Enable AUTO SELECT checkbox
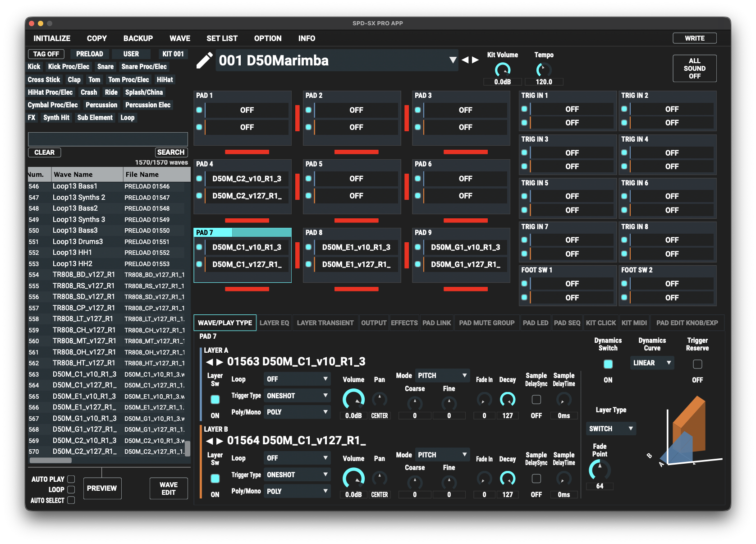This screenshot has height=544, width=756. coord(71,500)
